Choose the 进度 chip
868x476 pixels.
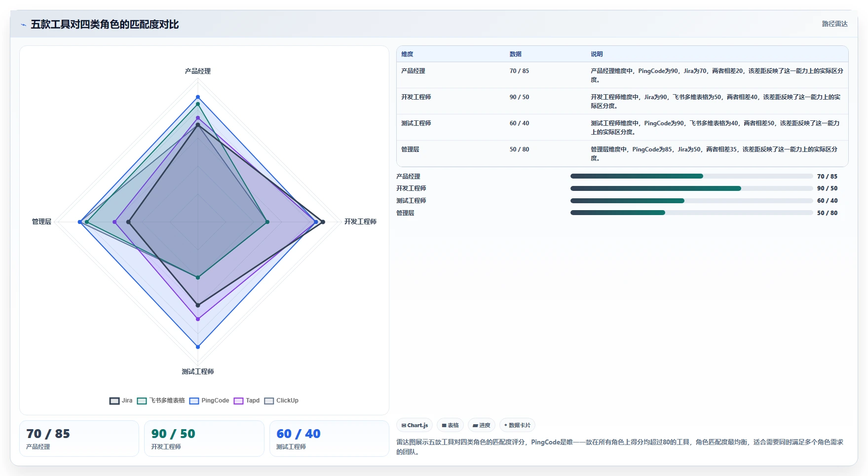[482, 425]
